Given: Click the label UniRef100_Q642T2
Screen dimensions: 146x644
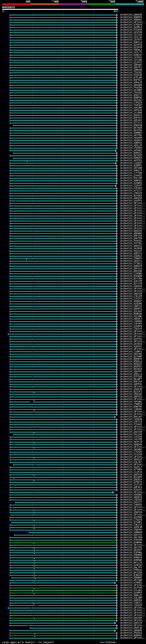Looking at the screenshot, I should pos(131,261).
